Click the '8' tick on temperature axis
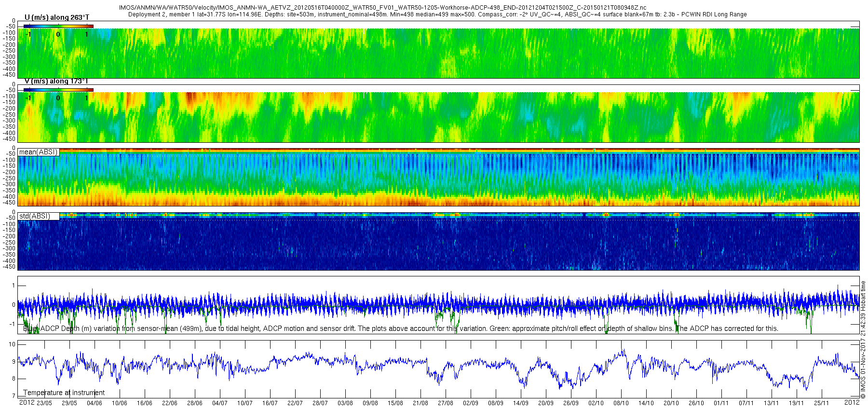Image resolution: width=868 pixels, height=410 pixels. (x=14, y=379)
